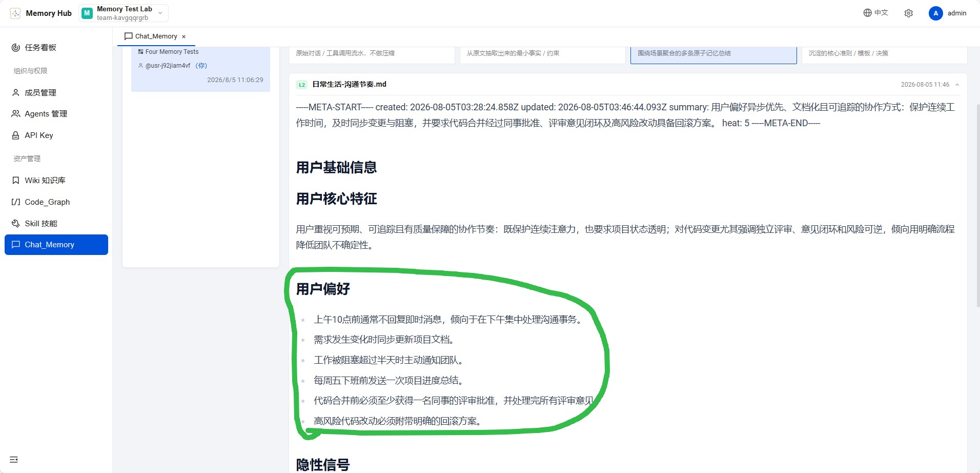Click the Skill 技能 tools icon

click(x=16, y=224)
